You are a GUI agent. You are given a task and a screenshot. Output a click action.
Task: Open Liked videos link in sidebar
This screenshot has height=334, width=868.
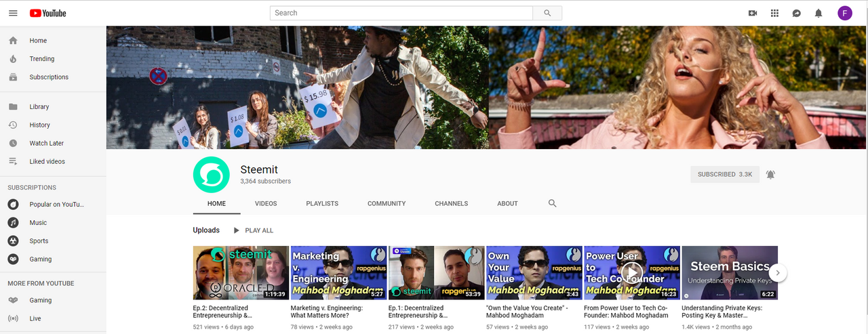click(x=47, y=161)
